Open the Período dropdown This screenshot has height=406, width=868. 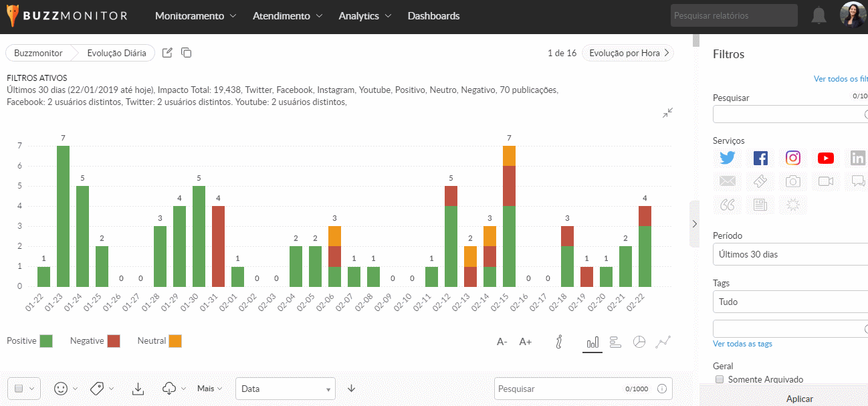click(x=789, y=254)
